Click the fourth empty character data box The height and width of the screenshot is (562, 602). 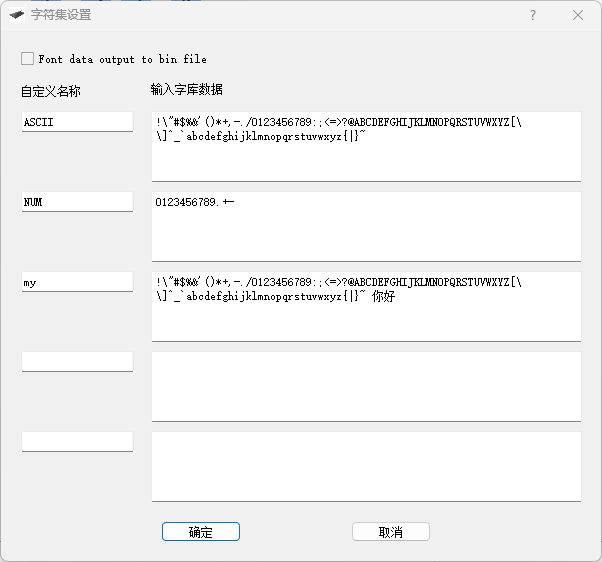tap(366, 386)
